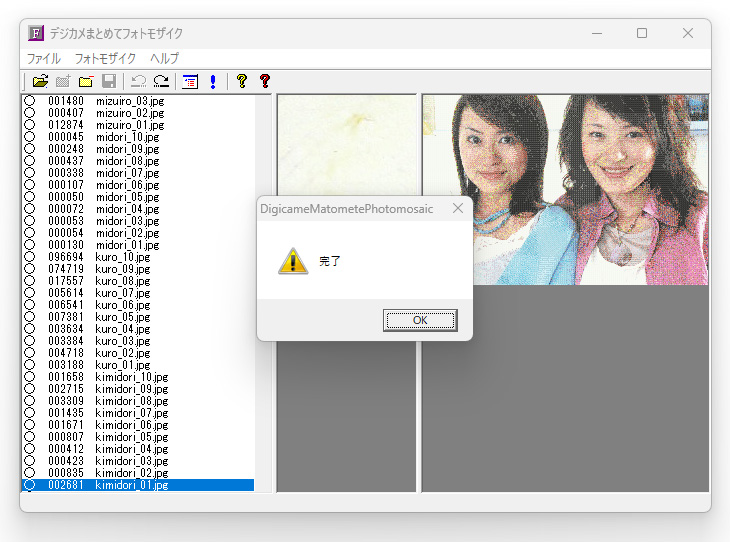Screen dimensions: 730x542
Task: Select the kimidori_07.jpg row
Action: coord(138,413)
